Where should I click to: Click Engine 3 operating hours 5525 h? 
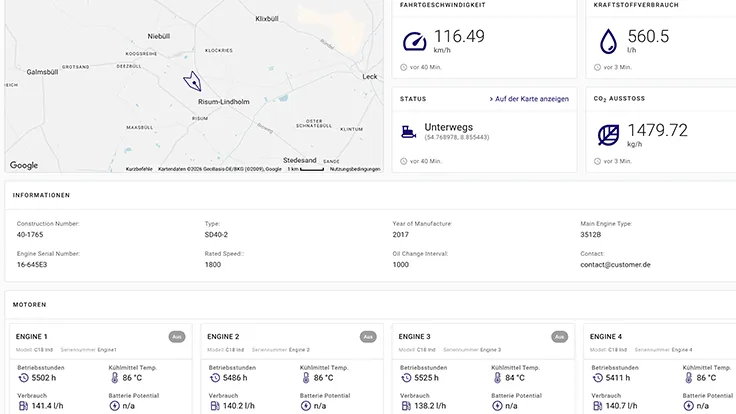(427, 378)
